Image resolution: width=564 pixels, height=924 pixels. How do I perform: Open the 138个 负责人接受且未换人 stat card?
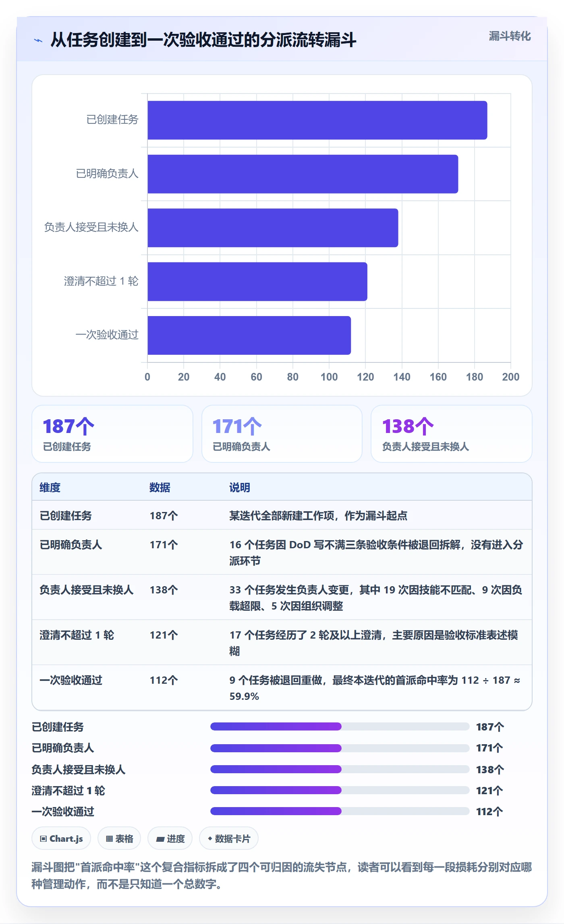pos(452,434)
